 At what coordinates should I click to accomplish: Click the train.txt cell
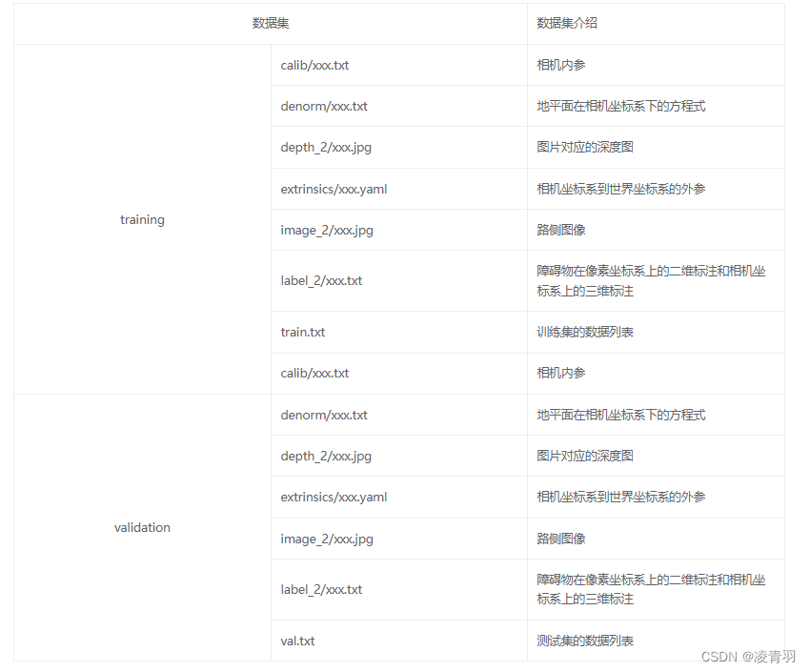301,332
